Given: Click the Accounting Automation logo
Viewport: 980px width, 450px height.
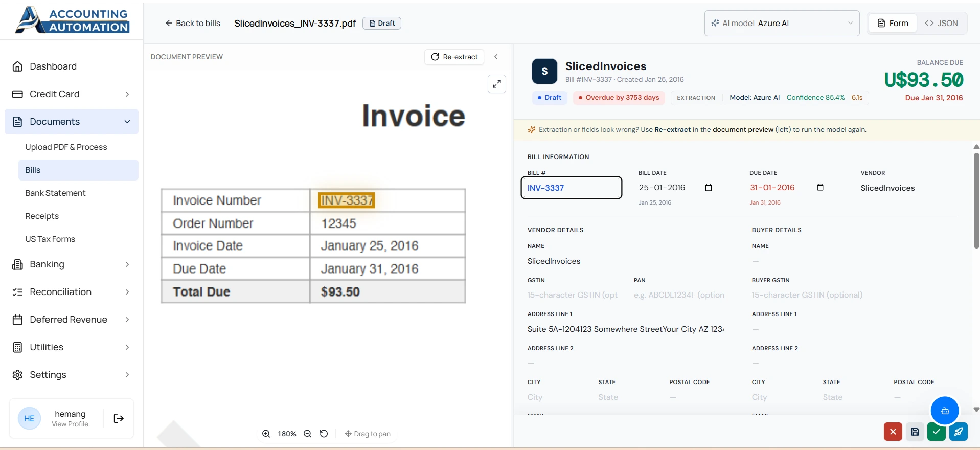Looking at the screenshot, I should point(72,20).
